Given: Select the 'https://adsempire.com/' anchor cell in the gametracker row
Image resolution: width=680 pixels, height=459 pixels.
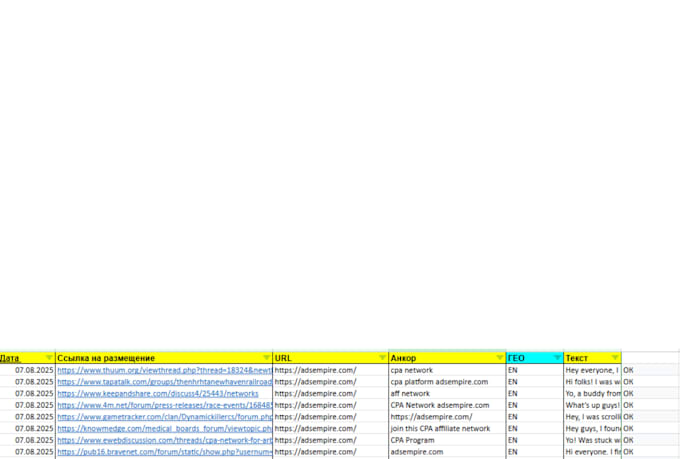Looking at the screenshot, I should click(x=447, y=417).
